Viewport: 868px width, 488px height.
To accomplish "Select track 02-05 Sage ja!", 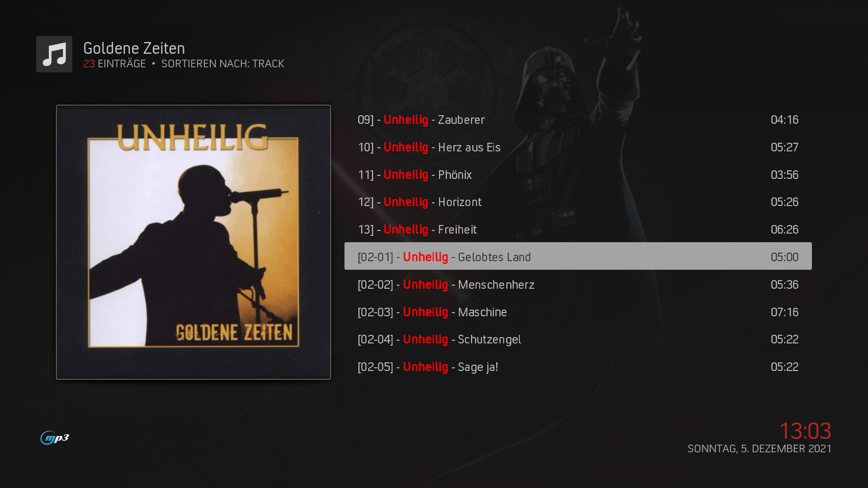I will click(578, 367).
